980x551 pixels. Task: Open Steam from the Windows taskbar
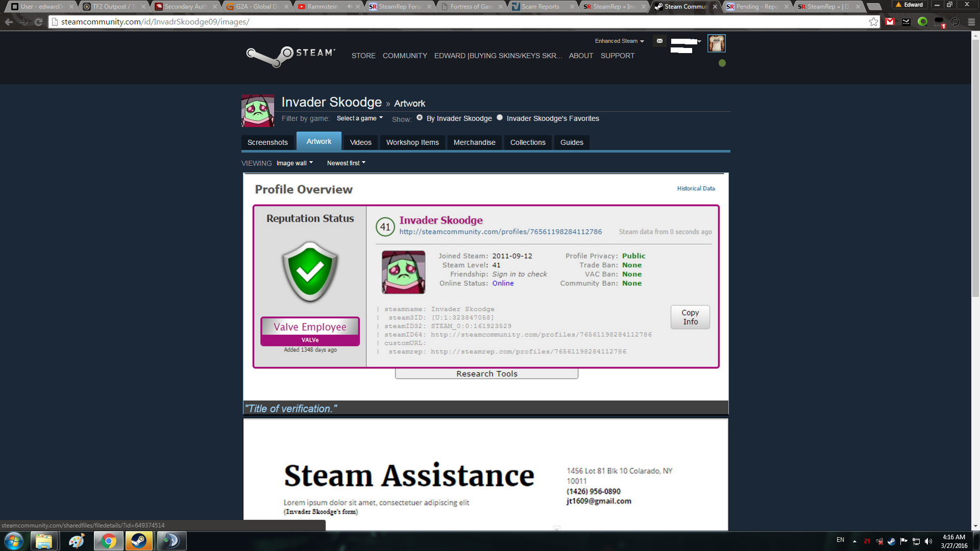pyautogui.click(x=138, y=541)
